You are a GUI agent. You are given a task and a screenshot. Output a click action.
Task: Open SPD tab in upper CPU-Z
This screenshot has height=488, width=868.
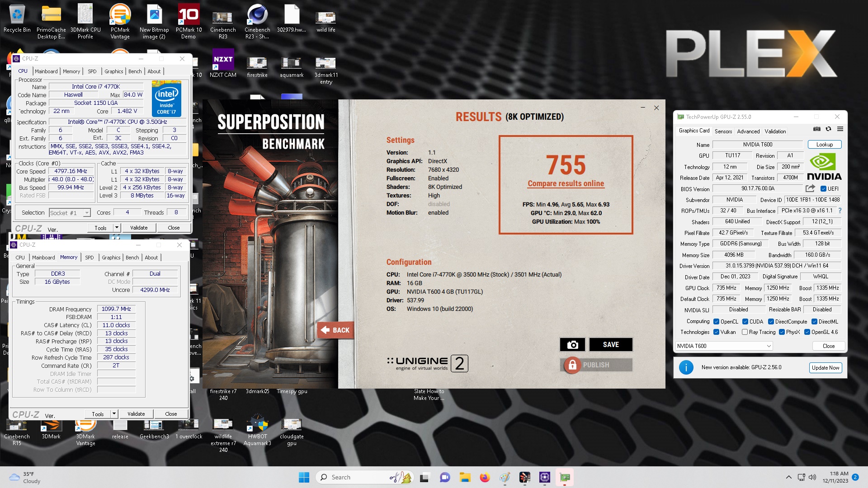tap(92, 71)
